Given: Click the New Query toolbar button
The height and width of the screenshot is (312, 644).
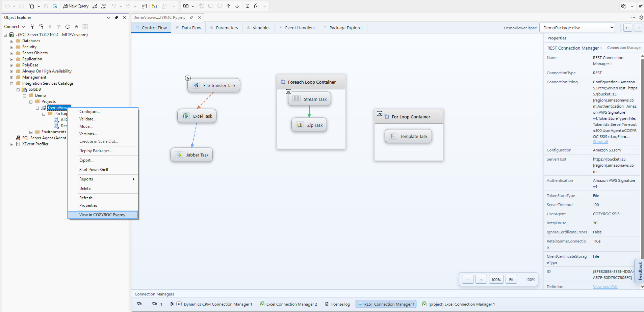Looking at the screenshot, I should tap(76, 6).
